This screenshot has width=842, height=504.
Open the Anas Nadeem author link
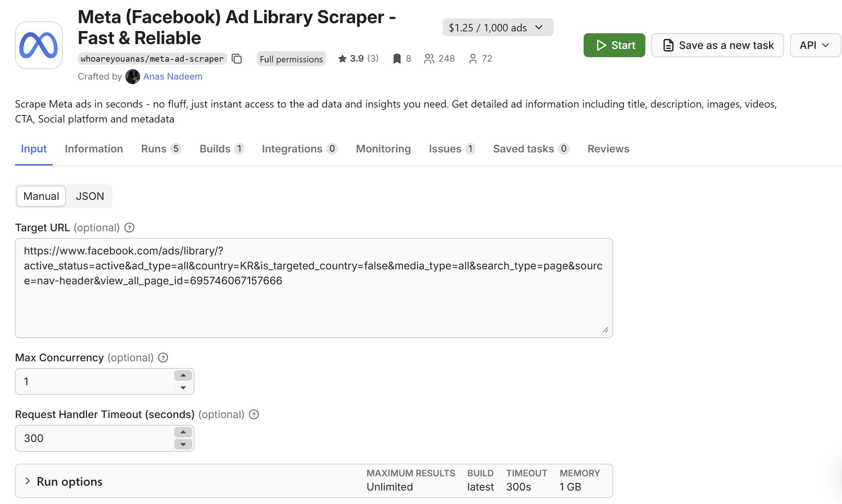coord(172,77)
